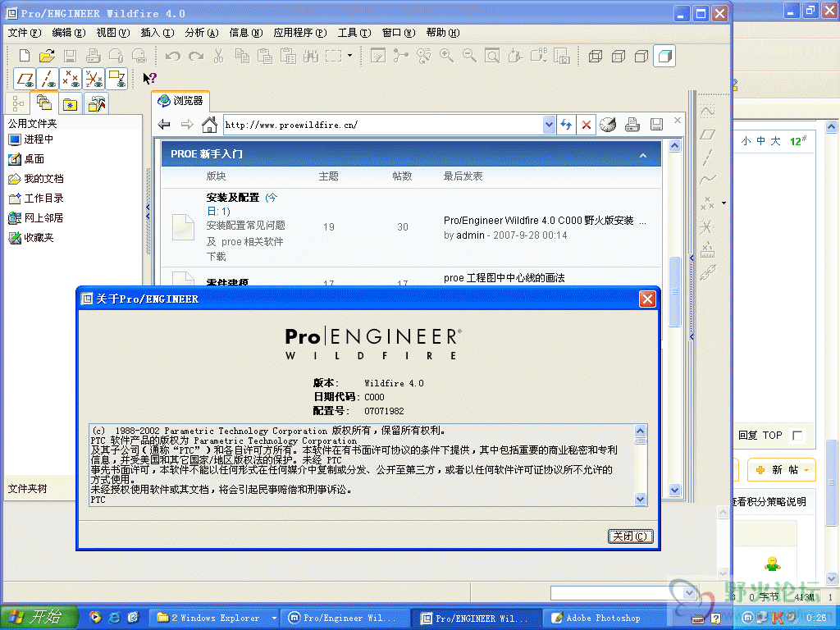Open 编辑(E) menu
Screen dimensions: 840x630
pyautogui.click(x=69, y=33)
